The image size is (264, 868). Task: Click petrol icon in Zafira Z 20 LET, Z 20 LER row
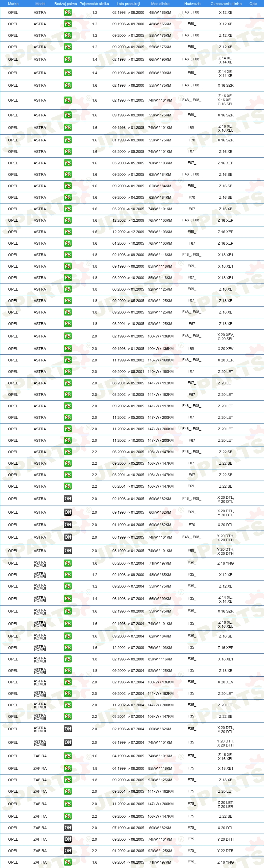point(68,804)
